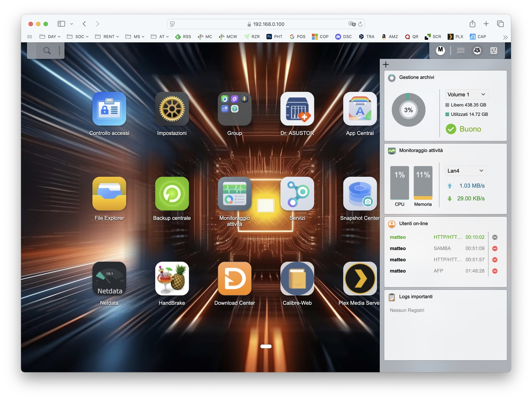Open the M user account menu
Viewport: 532px width, 400px height.
(x=441, y=50)
